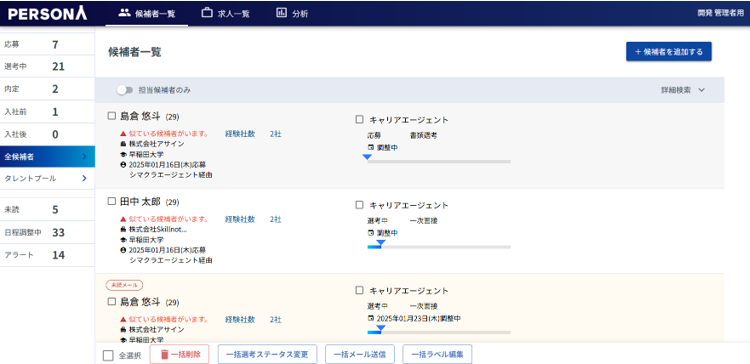Click 一括ラベル編集 button
Image resolution: width=750 pixels, height=364 pixels.
click(x=437, y=354)
